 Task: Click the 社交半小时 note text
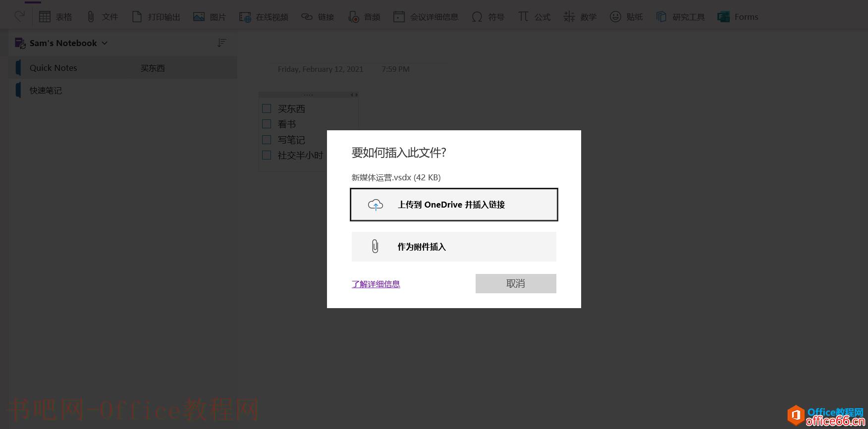coord(300,155)
